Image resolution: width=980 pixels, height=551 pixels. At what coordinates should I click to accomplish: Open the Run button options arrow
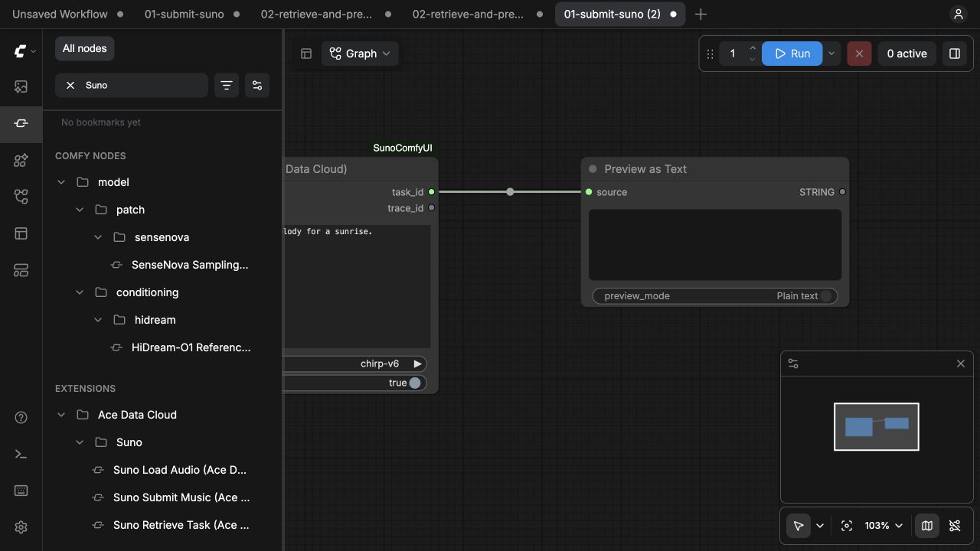coord(831,54)
